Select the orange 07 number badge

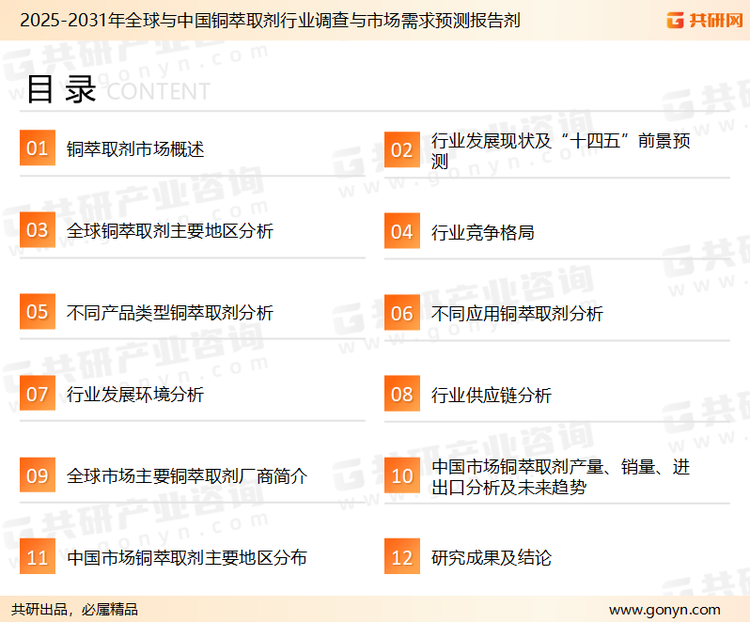pos(37,393)
